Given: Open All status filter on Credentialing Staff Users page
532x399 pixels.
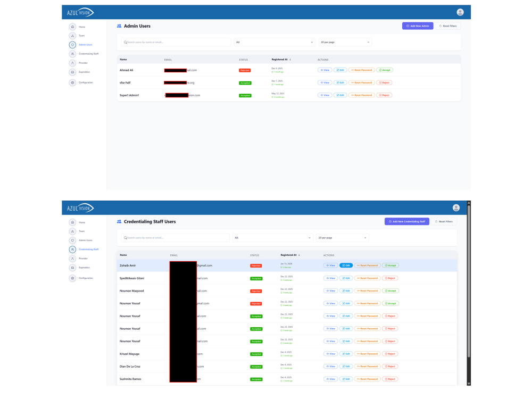Looking at the screenshot, I should [x=272, y=238].
